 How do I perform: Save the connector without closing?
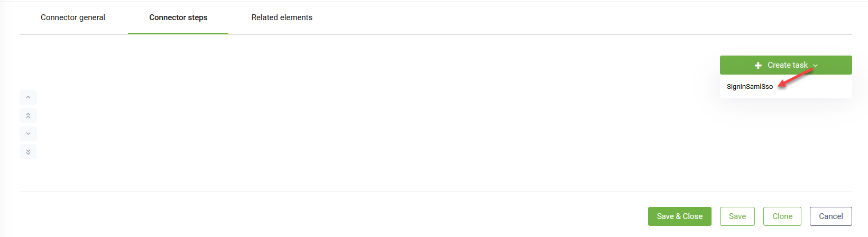737,216
